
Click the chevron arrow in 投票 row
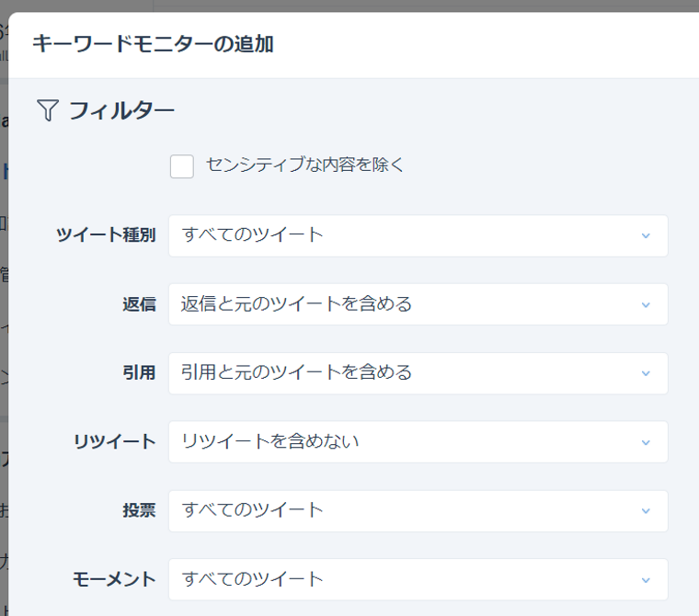646,511
